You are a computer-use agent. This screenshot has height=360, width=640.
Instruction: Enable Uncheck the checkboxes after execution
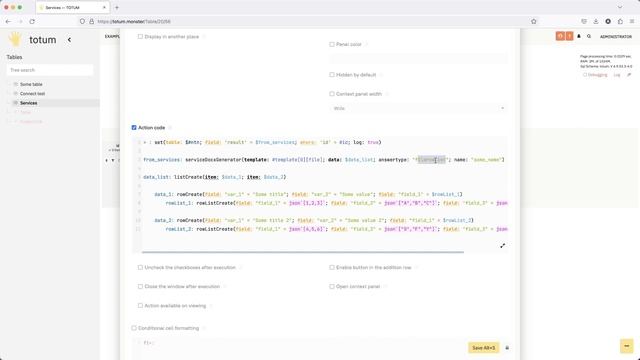click(x=140, y=267)
